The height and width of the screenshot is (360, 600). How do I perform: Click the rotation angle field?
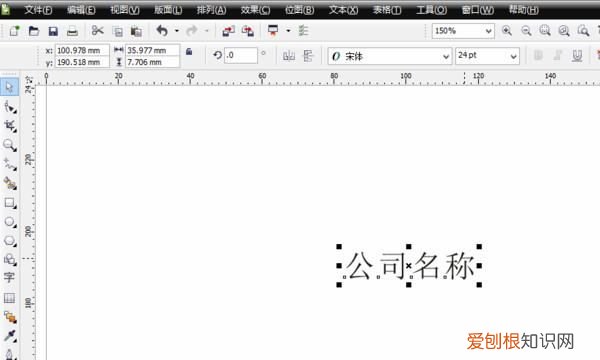click(x=241, y=55)
